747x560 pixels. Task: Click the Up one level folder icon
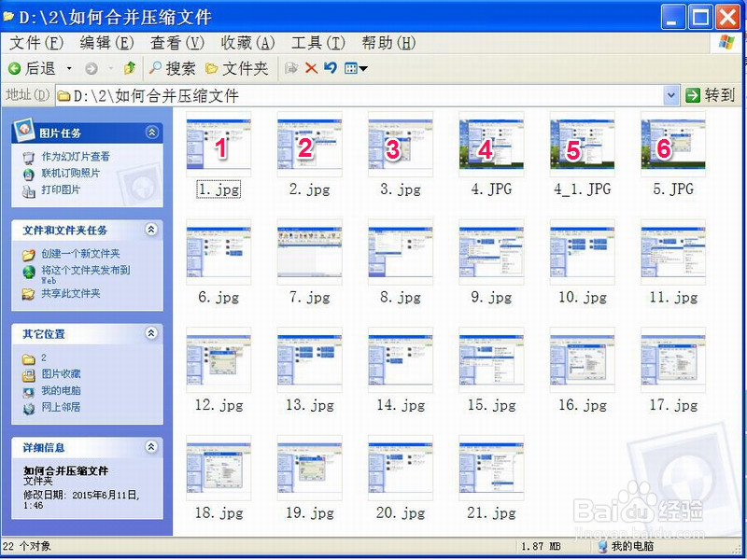[x=131, y=69]
